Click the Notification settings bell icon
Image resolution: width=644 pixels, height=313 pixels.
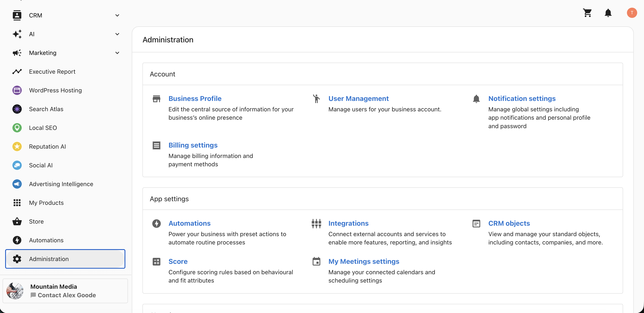click(x=476, y=99)
